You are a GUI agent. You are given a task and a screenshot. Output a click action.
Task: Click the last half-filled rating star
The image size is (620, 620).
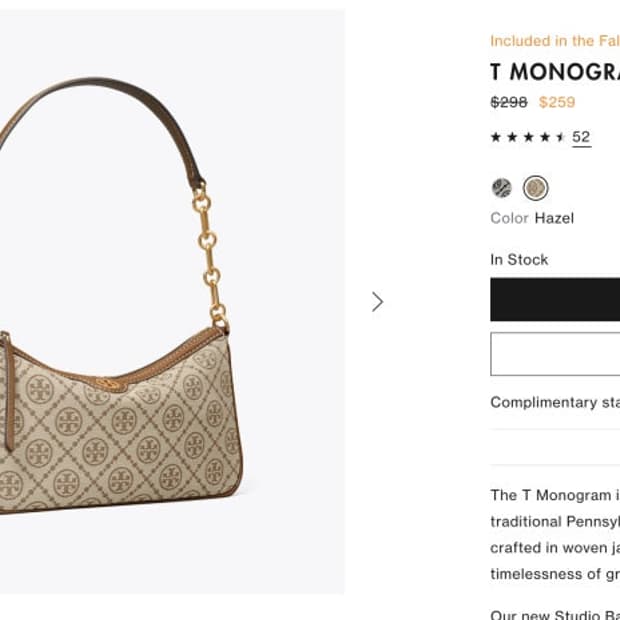pos(561,137)
